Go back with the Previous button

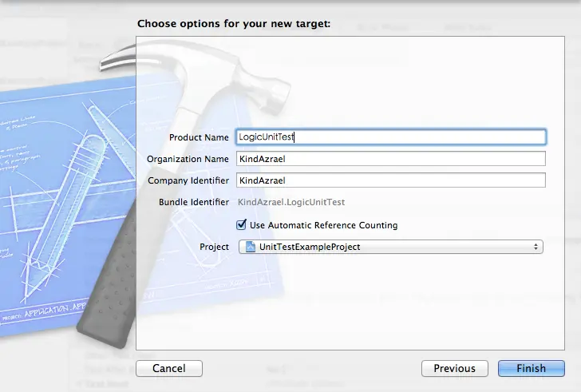coord(454,368)
